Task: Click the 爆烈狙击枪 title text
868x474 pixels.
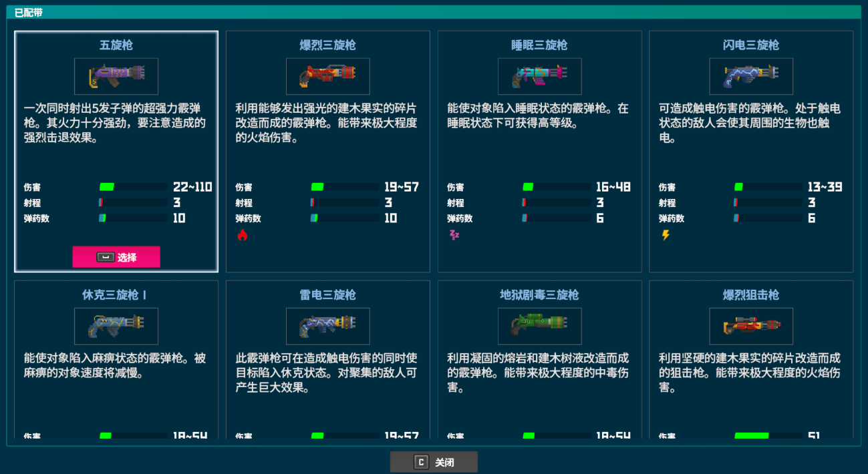Action: 751,295
